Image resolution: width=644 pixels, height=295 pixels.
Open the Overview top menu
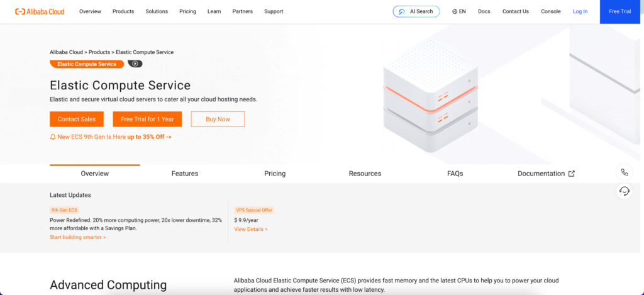(90, 11)
